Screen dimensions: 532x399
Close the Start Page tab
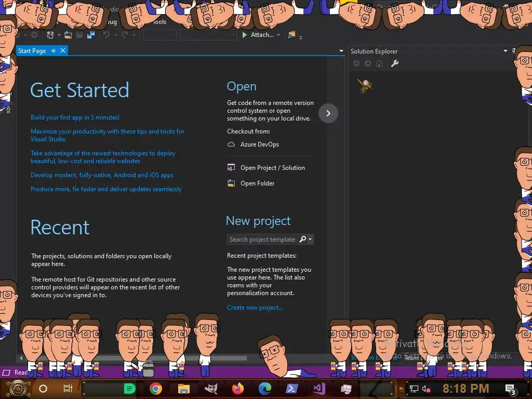pyautogui.click(x=63, y=50)
